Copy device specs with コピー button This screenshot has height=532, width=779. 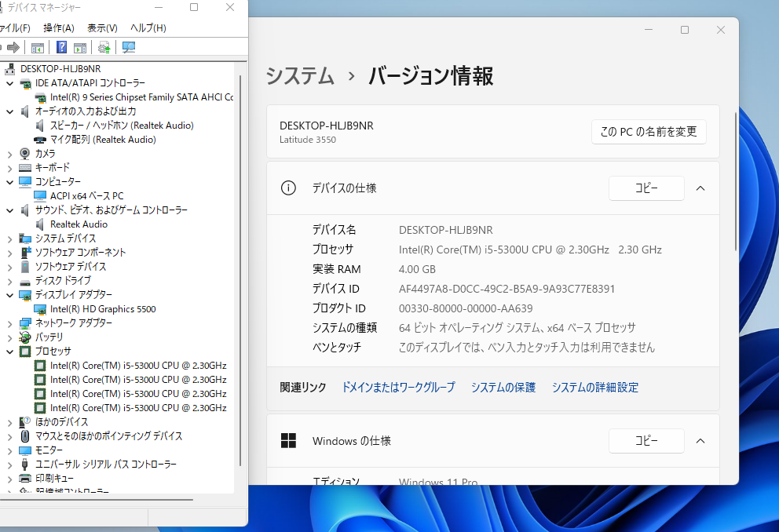click(646, 188)
